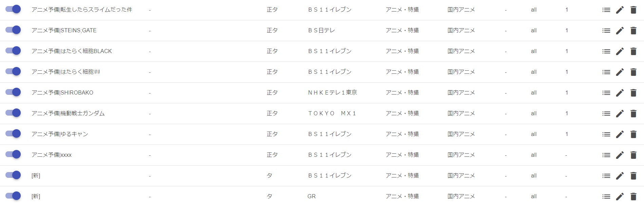Delete the 機動戦士ガンダム rule with trash icon
644x203 pixels.
click(x=633, y=114)
